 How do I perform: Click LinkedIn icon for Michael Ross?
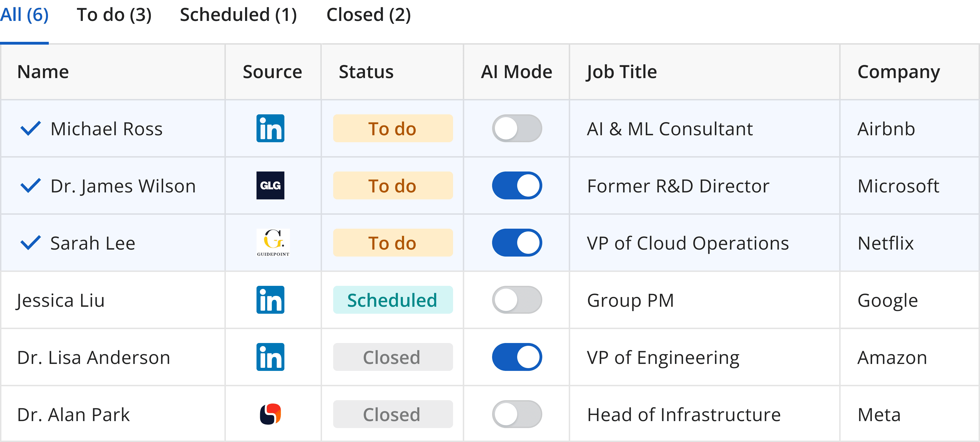[270, 128]
